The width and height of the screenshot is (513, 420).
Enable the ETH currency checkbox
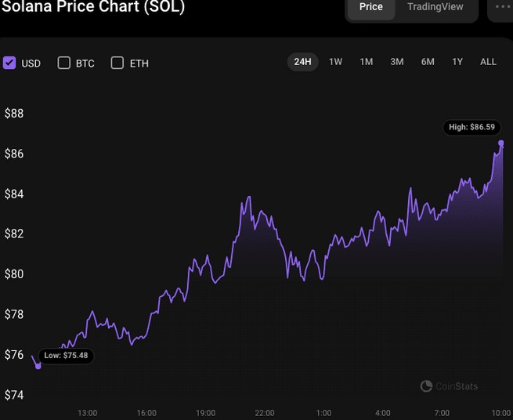[x=117, y=63]
